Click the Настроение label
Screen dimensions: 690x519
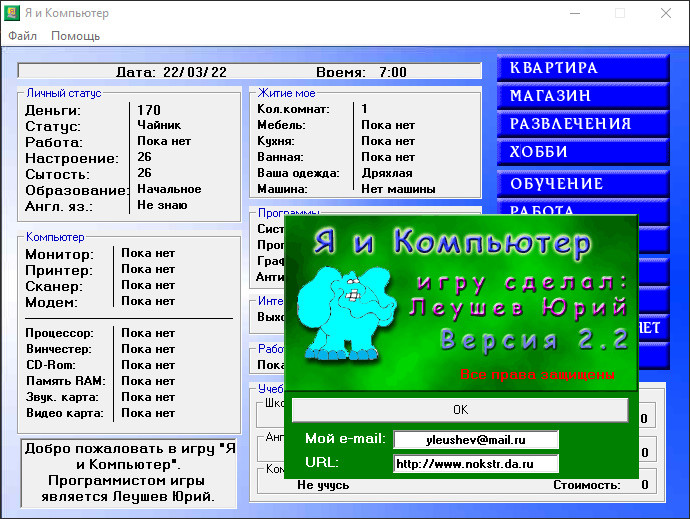pos(72,158)
